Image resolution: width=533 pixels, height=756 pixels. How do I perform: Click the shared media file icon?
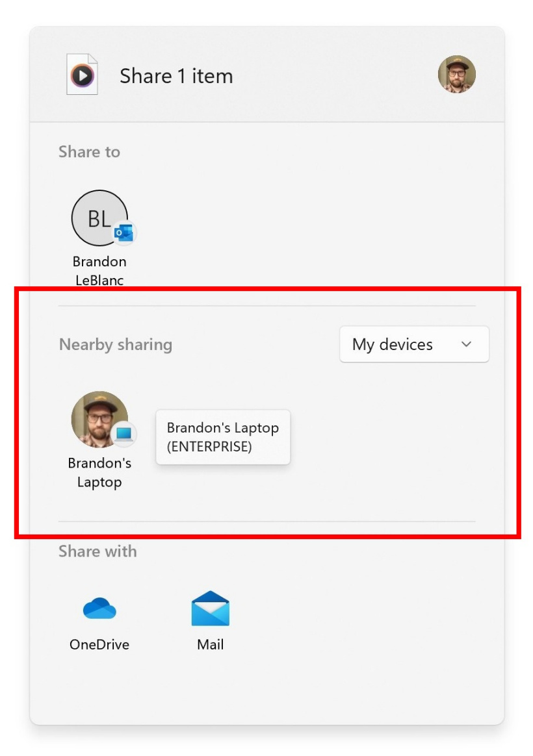[x=82, y=75]
